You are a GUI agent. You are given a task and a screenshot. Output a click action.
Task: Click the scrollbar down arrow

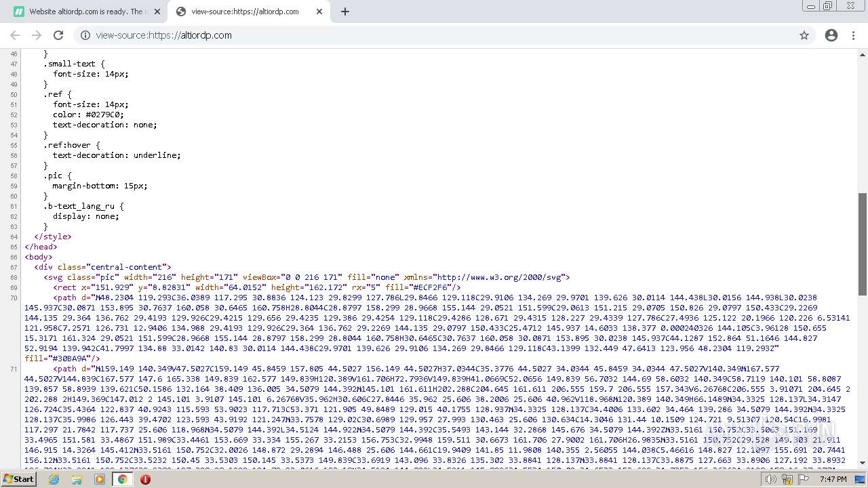coord(863,462)
